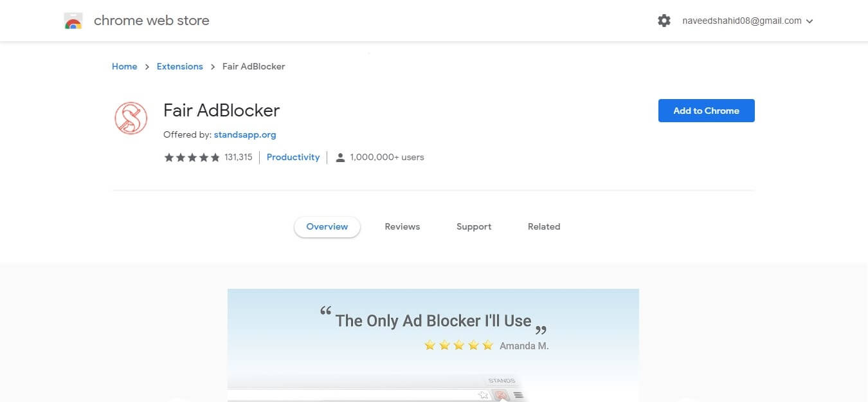
Task: Click the promotional screenshot image
Action: (433, 345)
